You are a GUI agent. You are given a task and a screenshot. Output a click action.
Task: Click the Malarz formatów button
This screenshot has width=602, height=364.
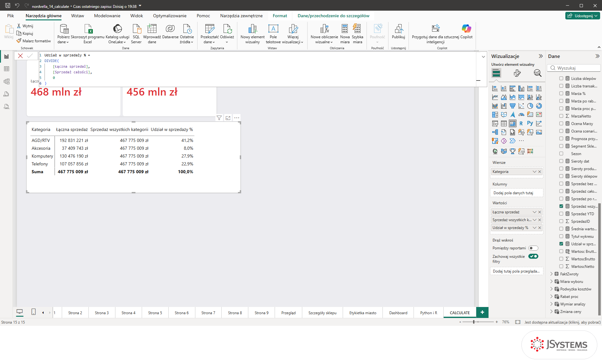[34, 41]
